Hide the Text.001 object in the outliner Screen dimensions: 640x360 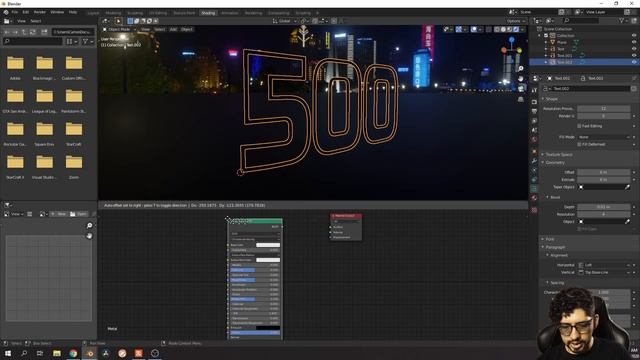tap(634, 55)
